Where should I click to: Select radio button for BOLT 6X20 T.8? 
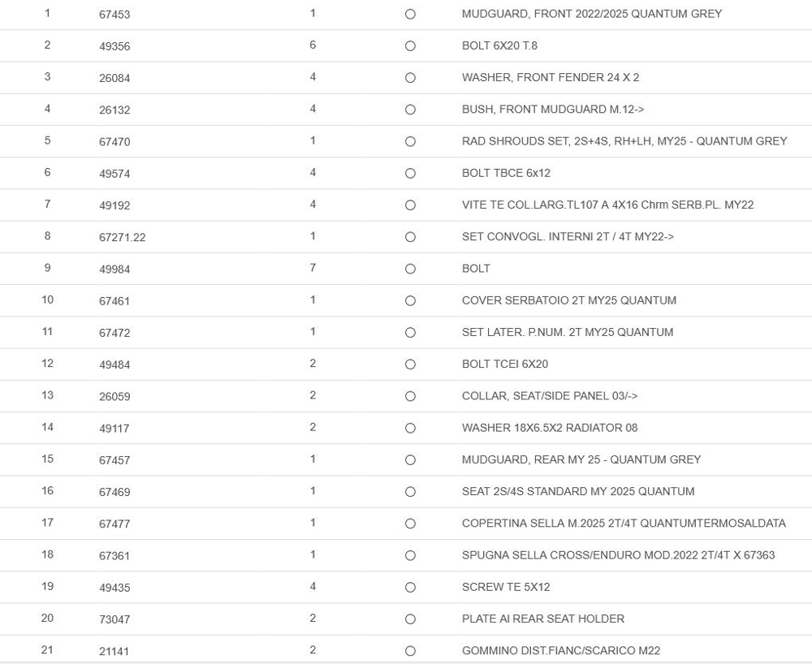410,46
